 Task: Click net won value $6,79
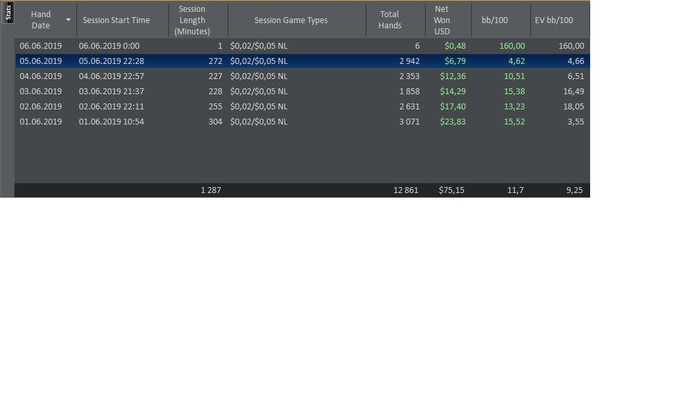[x=455, y=61]
